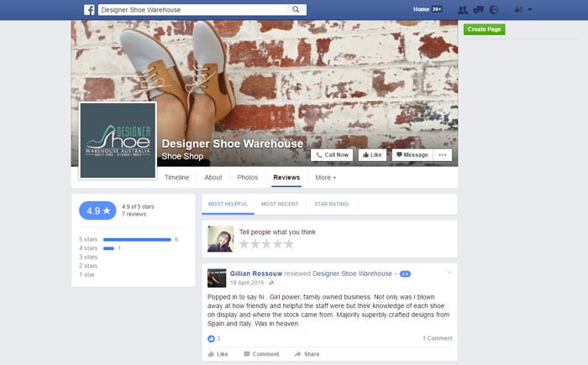Click the Call Now button
Screen dimensions: 588x365
[332, 154]
